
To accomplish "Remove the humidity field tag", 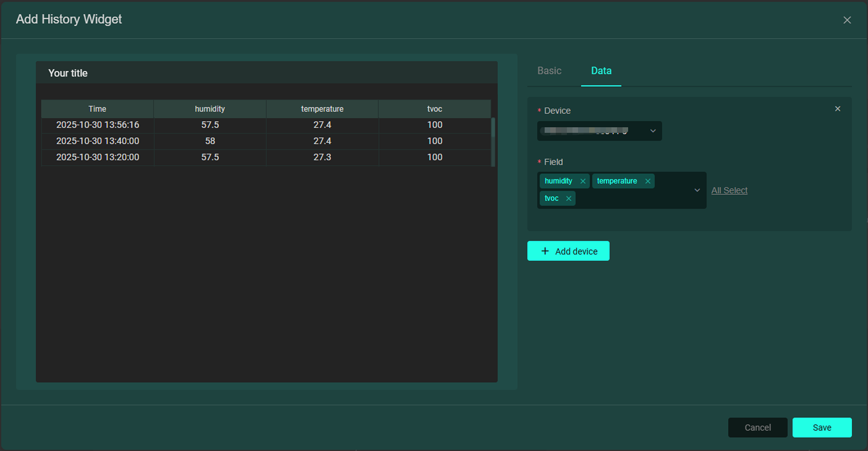I will click(583, 181).
